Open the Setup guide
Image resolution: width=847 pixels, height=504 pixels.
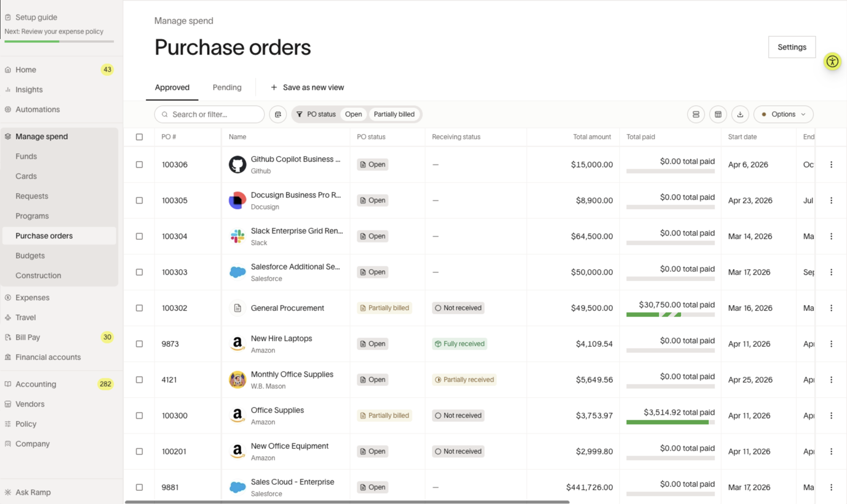36,17
